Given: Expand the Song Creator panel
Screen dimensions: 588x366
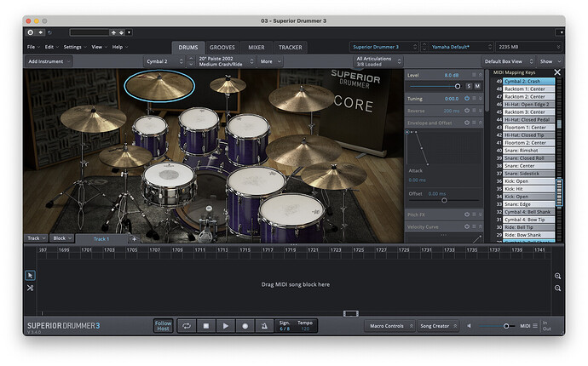Looking at the screenshot, I should pyautogui.click(x=438, y=326).
